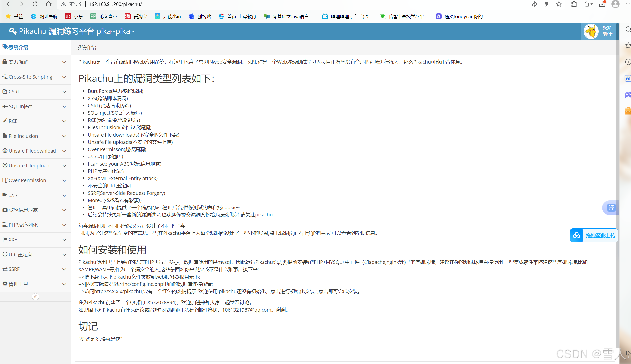This screenshot has height=364, width=631.
Task: Click the bookmark star icon in address bar
Action: [559, 4]
